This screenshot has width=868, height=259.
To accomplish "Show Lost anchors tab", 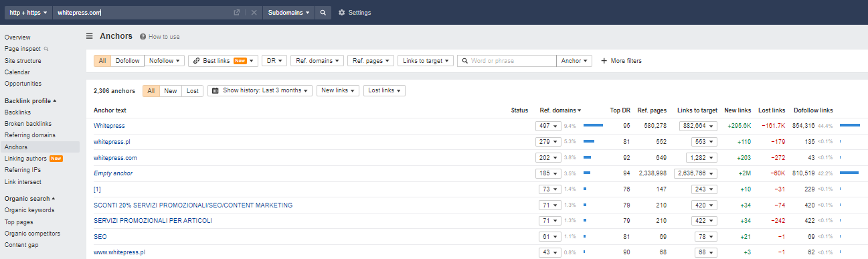I will [x=192, y=90].
